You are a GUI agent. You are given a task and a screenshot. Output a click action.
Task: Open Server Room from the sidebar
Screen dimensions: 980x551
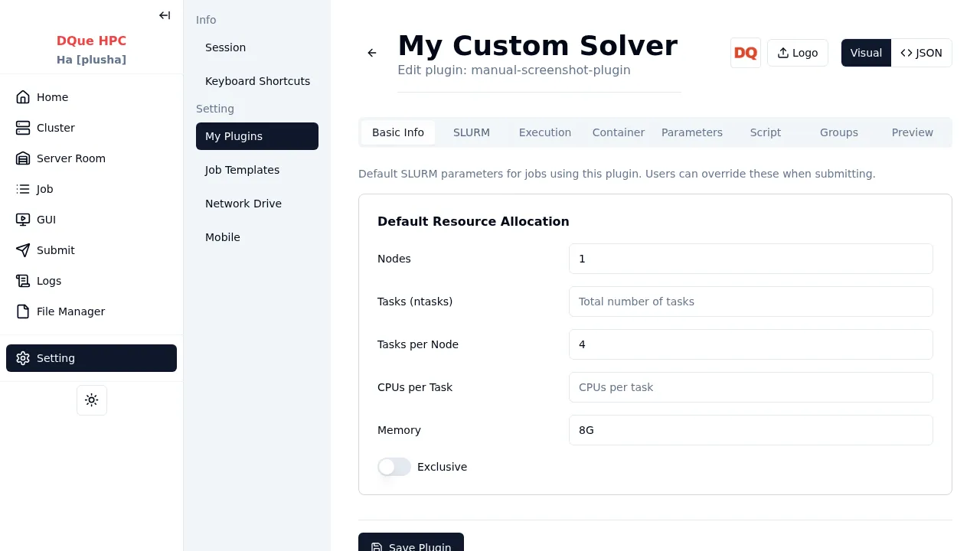[70, 158]
